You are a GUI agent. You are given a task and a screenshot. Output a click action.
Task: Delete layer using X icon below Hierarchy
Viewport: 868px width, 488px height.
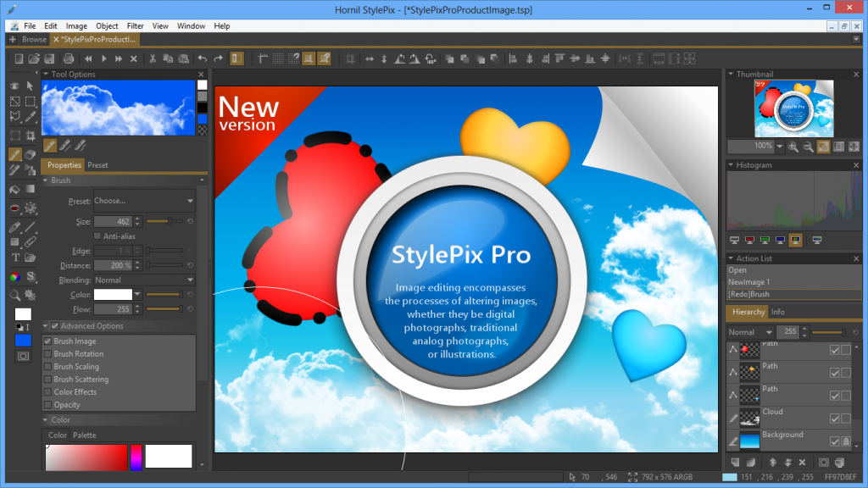click(802, 463)
